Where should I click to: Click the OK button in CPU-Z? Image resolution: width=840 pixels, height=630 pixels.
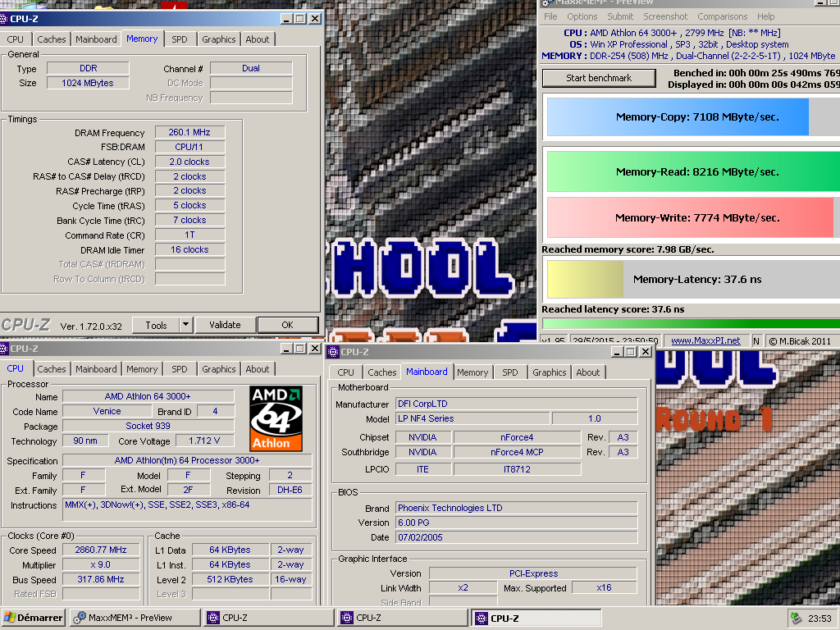click(288, 325)
